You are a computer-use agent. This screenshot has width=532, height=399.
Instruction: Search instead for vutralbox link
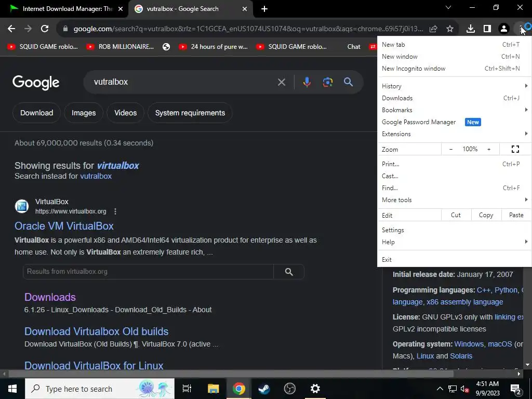click(96, 176)
